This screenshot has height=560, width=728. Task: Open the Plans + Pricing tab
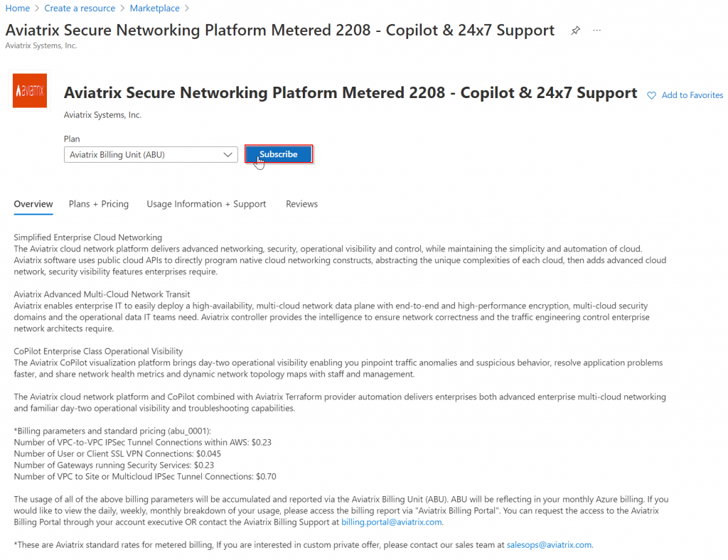point(99,204)
